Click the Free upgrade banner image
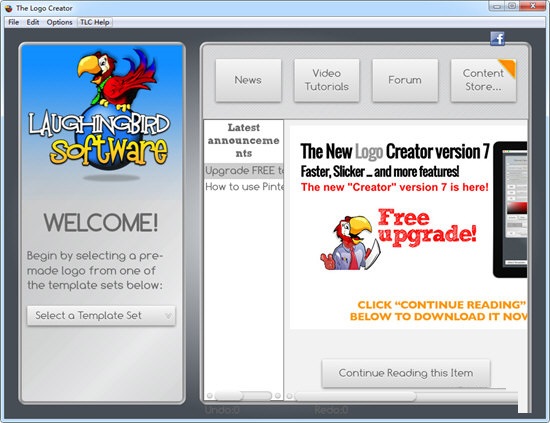The image size is (550, 423). click(x=398, y=240)
